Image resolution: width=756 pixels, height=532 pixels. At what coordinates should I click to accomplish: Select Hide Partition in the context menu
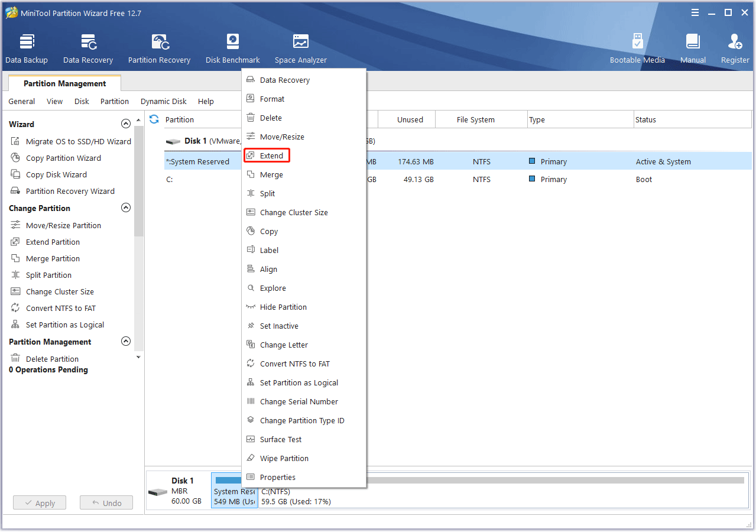pyautogui.click(x=304, y=307)
